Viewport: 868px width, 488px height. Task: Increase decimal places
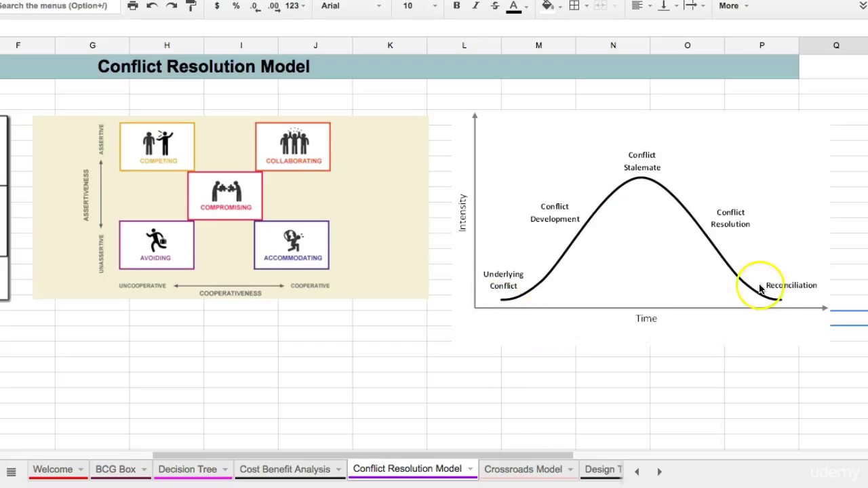coord(273,5)
